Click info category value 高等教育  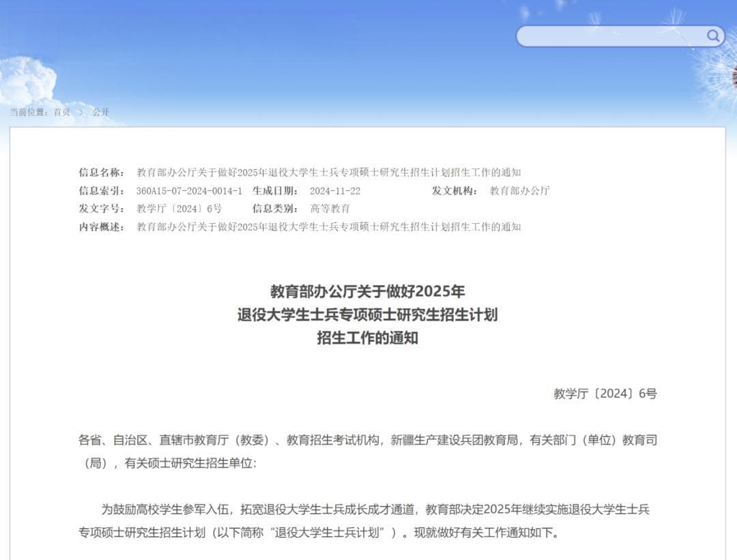[330, 209]
